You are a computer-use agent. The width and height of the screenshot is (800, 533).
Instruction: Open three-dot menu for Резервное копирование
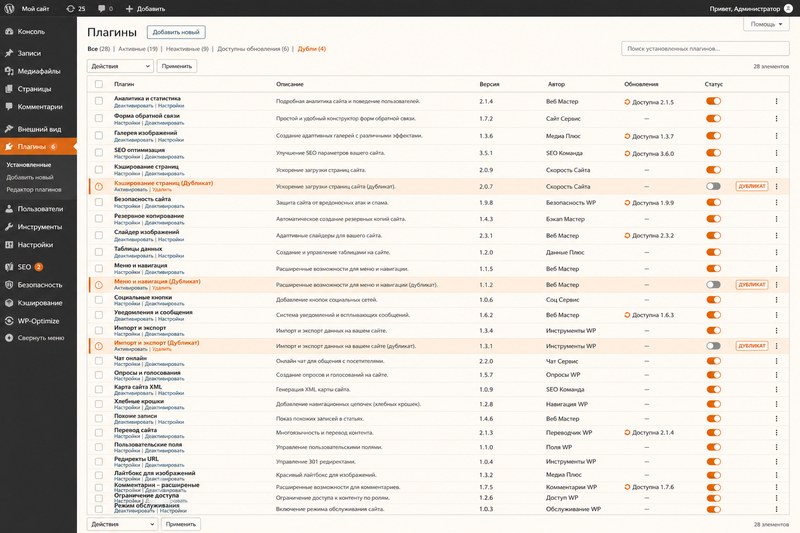click(776, 219)
